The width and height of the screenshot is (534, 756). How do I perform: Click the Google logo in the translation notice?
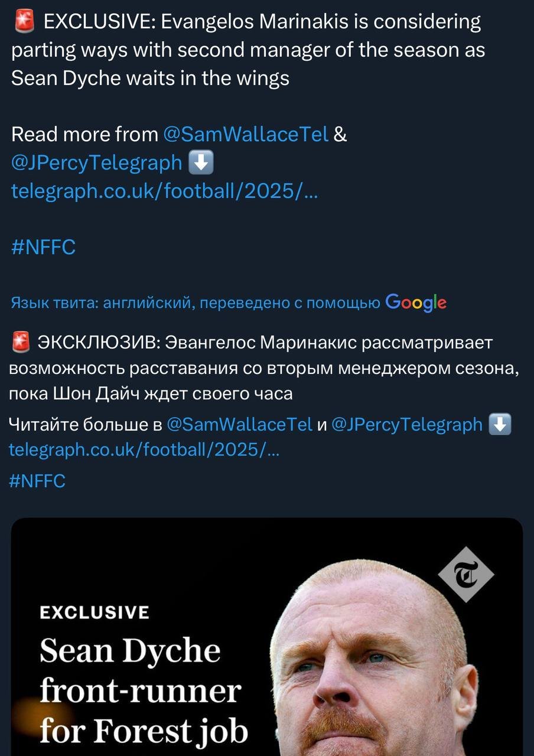[416, 303]
